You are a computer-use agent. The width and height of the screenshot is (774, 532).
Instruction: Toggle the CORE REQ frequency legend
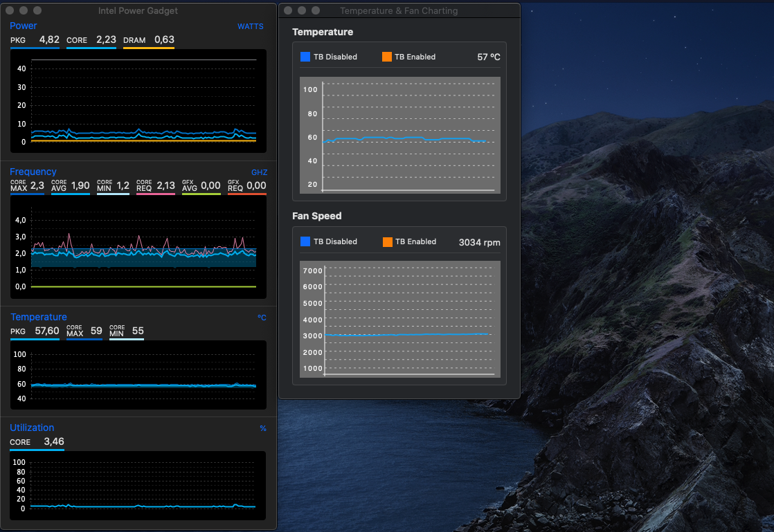[x=155, y=185]
